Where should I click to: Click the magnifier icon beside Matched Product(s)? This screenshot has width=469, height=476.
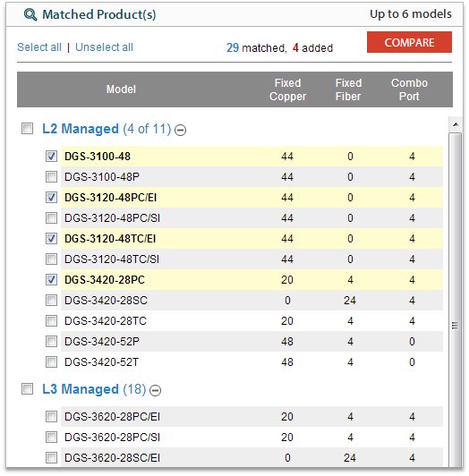30,14
